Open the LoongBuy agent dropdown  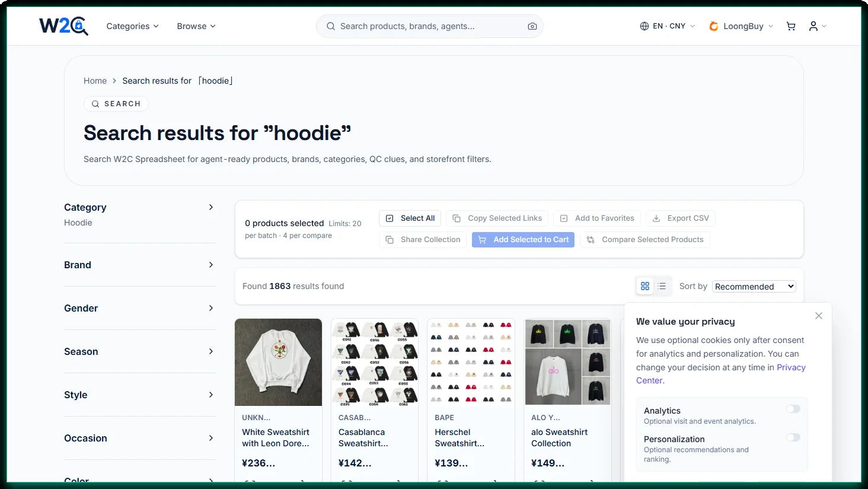click(741, 26)
